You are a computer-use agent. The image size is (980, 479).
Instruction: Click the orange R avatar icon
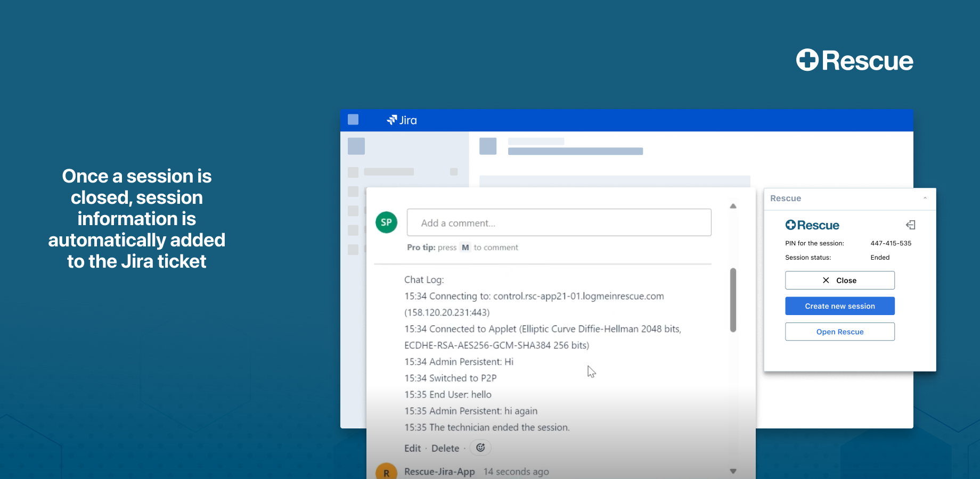(387, 472)
